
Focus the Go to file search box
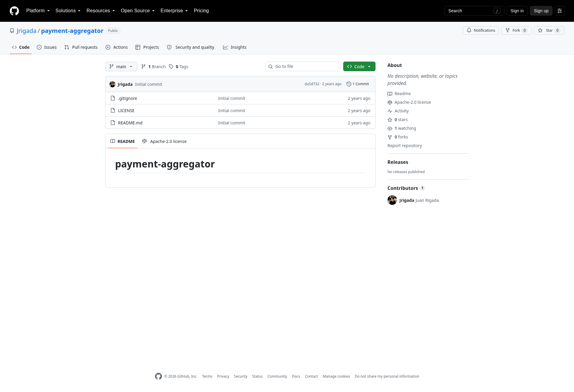tap(303, 66)
